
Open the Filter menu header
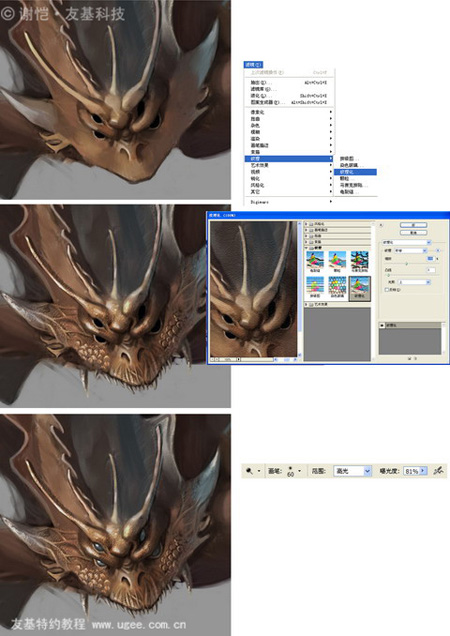coord(253,64)
